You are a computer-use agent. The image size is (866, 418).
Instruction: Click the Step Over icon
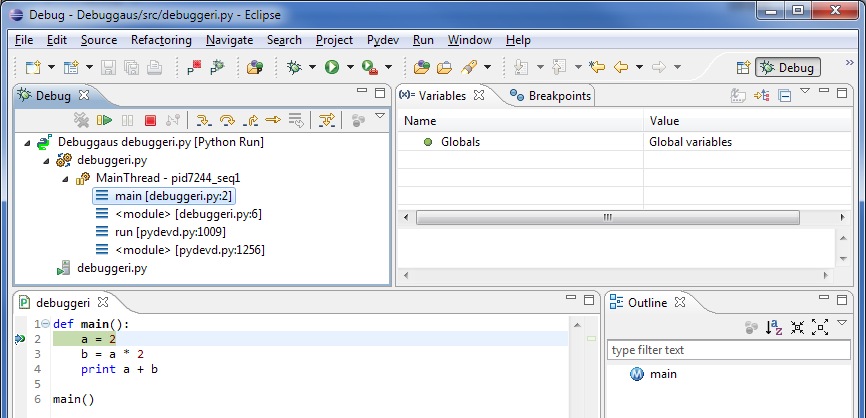tap(227, 120)
